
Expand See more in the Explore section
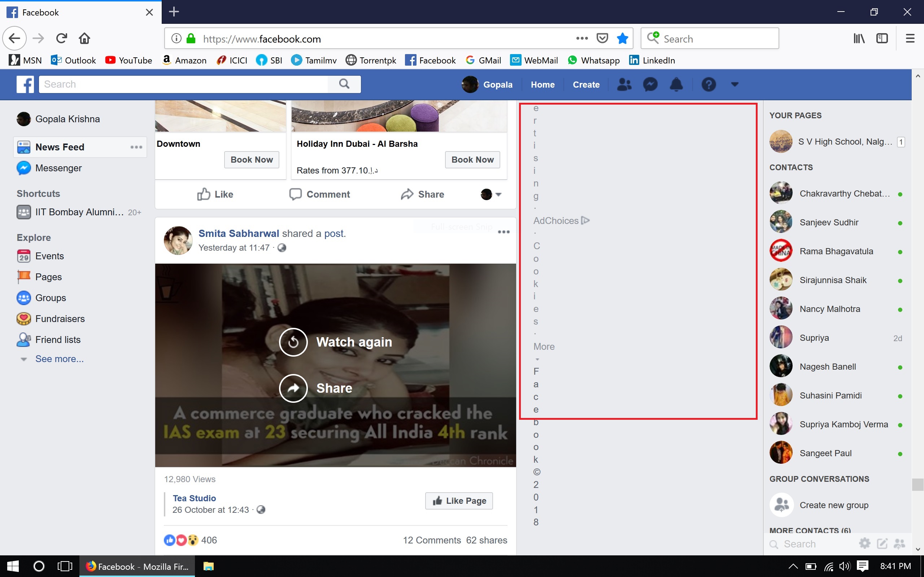59,359
